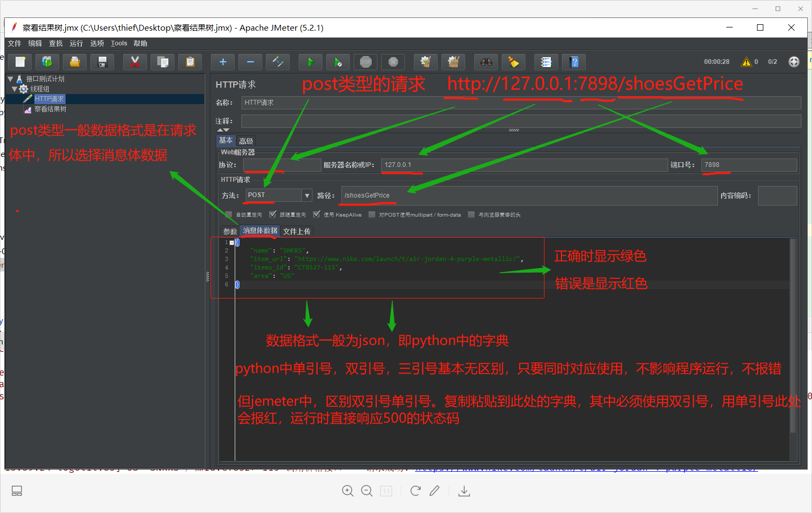Click the Clear All (broom with gear) icon
812x513 pixels.
453,62
